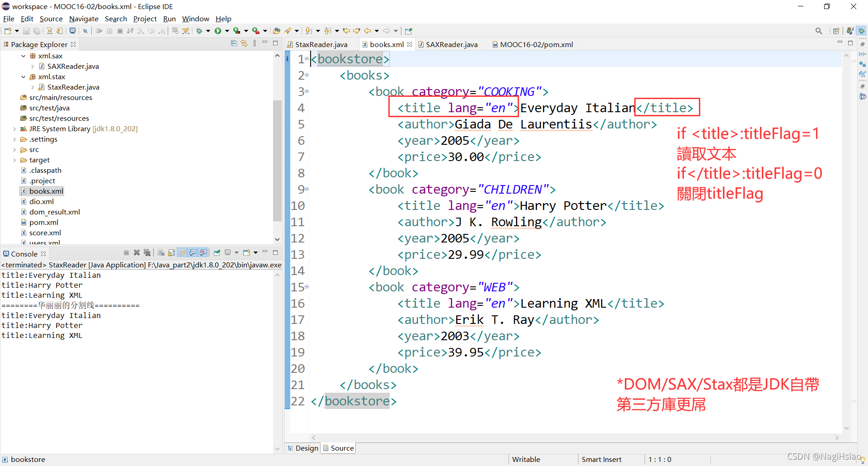Maximize the Console panel

(275, 252)
